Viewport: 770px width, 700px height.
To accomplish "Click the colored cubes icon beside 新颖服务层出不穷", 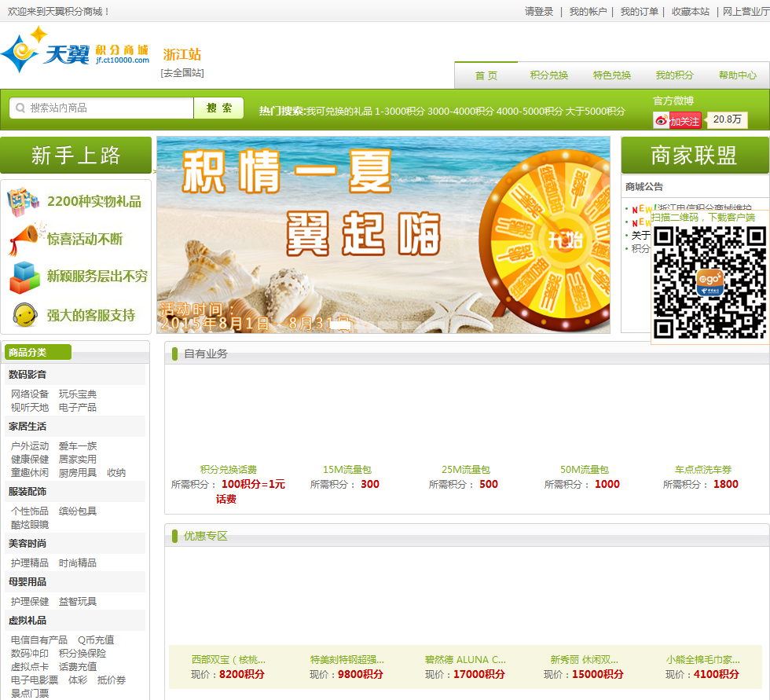I will pos(24,277).
